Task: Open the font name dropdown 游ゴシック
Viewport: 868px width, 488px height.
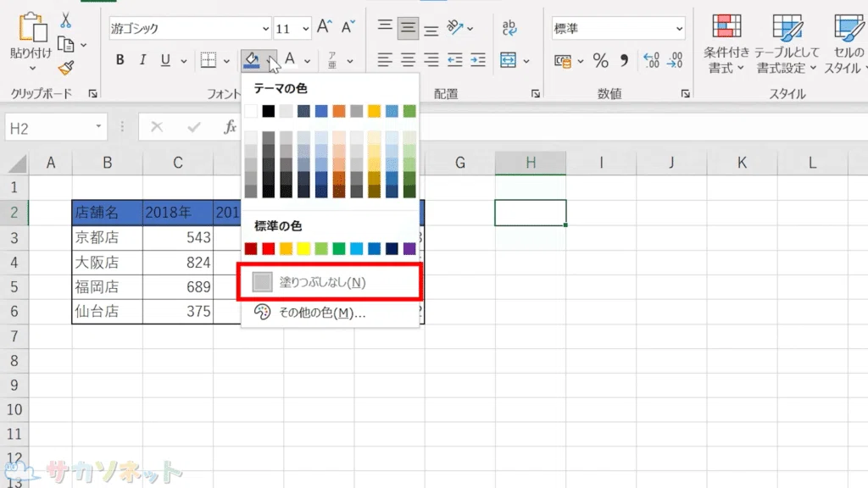Action: (x=265, y=29)
